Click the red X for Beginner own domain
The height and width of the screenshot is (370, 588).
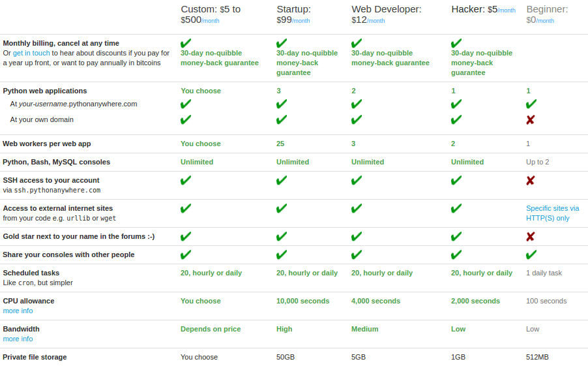pyautogui.click(x=530, y=119)
